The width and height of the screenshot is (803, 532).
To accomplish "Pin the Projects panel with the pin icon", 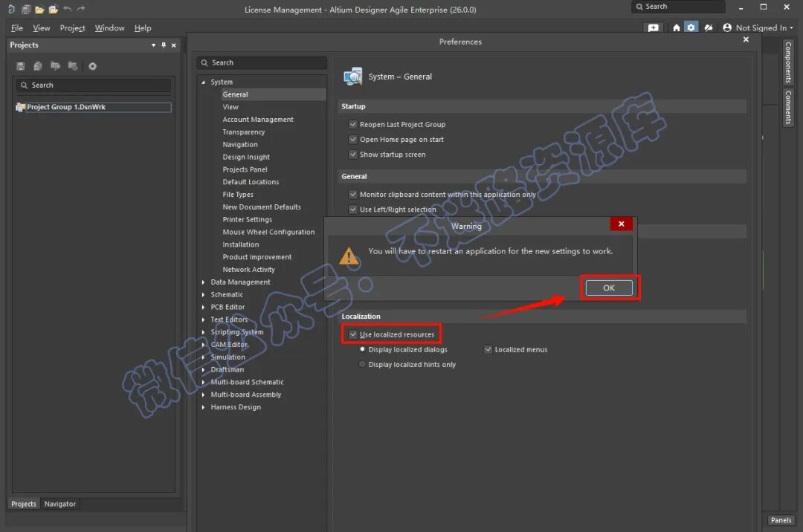I will pyautogui.click(x=164, y=45).
